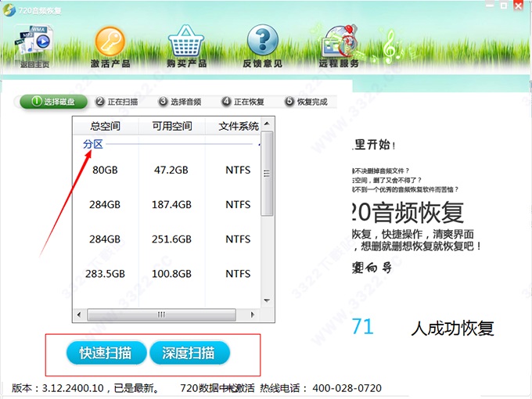Click the list's scroll up arrow

point(268,124)
